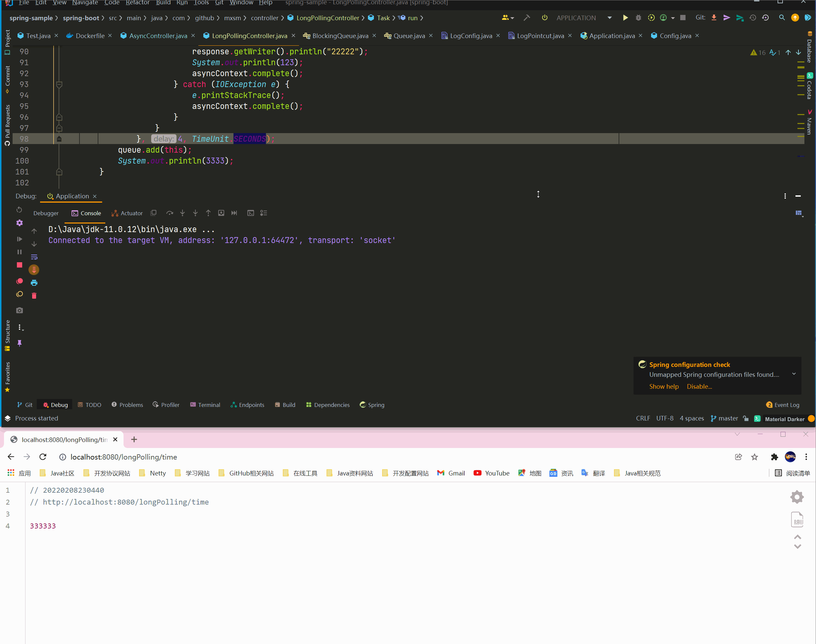Screen dimensions: 816x644
Task: Open the APPLICATION run configuration dropdown
Action: (x=610, y=17)
